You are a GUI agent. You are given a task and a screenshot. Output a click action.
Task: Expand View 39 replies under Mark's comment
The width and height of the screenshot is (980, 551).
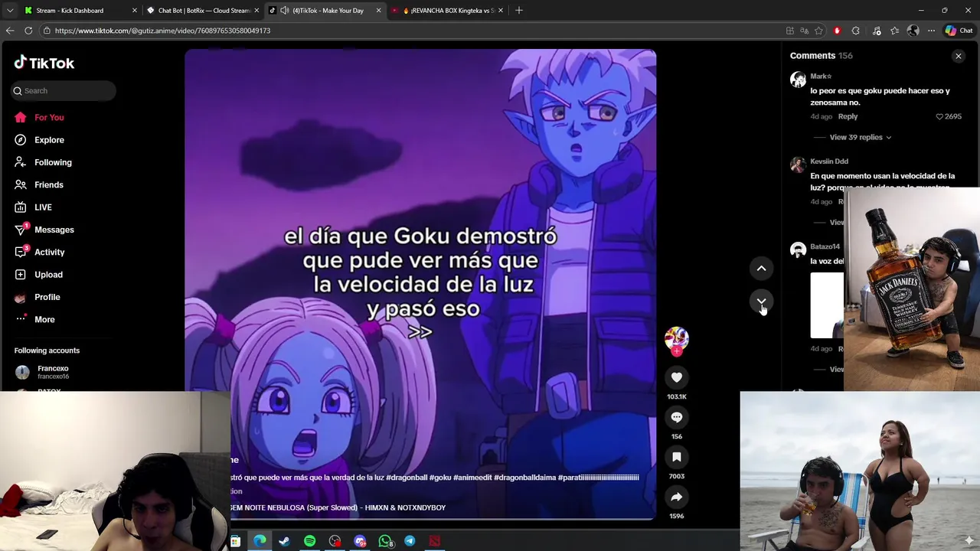(x=861, y=137)
